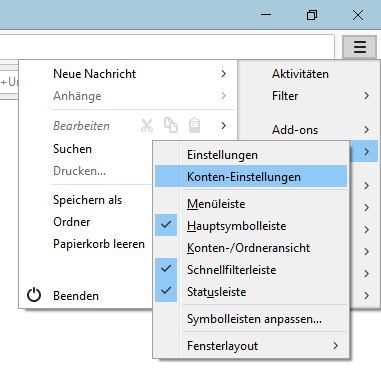Click the paste clipboard icon
This screenshot has width=381, height=382.
194,125
